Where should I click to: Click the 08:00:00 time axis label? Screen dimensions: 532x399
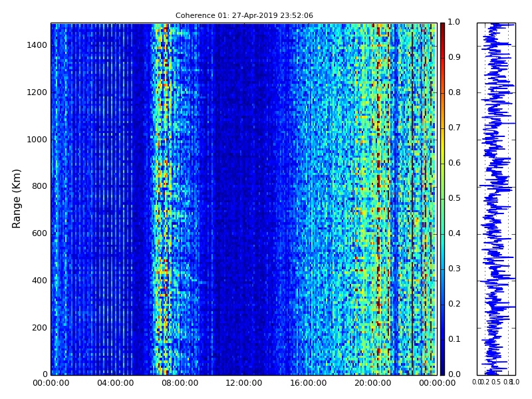tap(180, 384)
